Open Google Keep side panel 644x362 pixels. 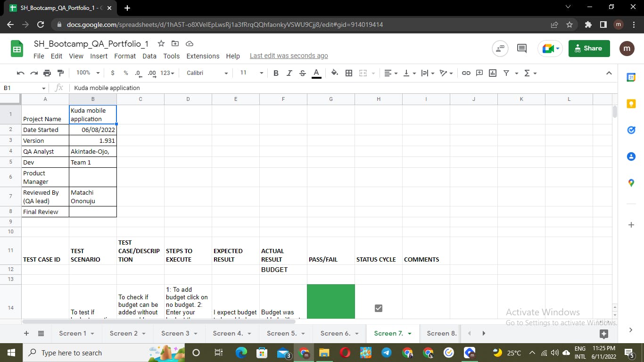click(631, 104)
